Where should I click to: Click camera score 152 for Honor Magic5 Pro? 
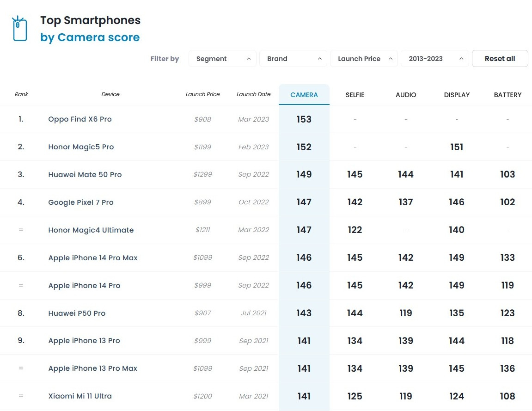point(304,147)
